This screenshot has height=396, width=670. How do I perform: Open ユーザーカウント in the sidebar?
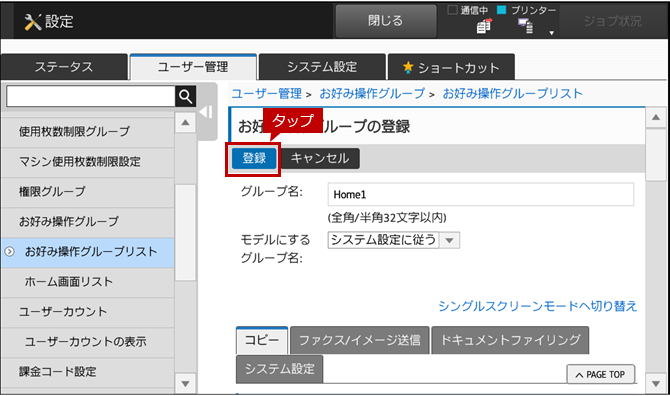[x=88, y=312]
